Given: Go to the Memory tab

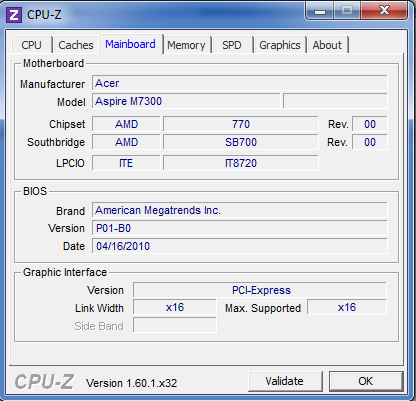Looking at the screenshot, I should [x=186, y=45].
